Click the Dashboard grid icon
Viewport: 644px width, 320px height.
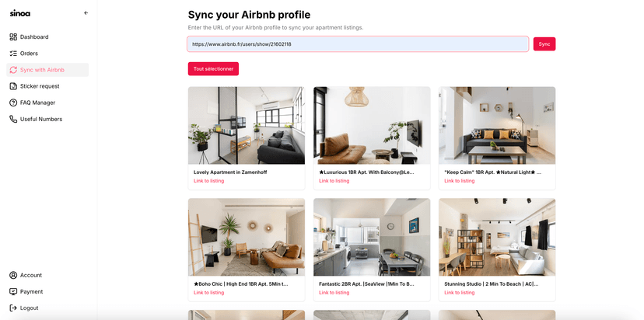coord(13,37)
